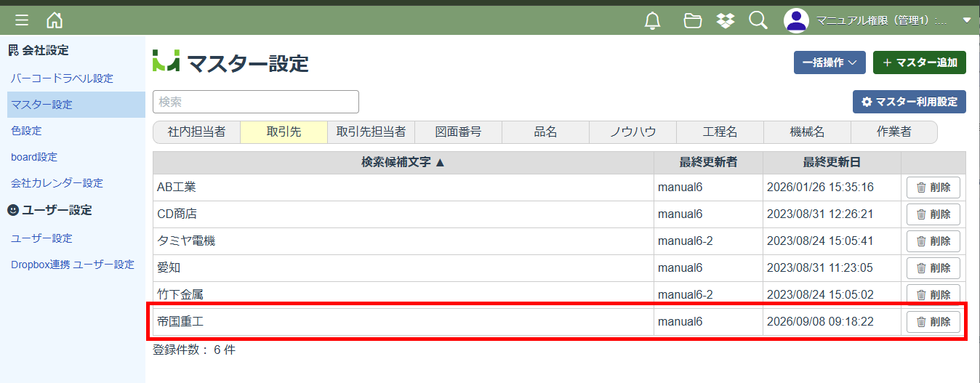The image size is (980, 383).
Task: Switch to 図面番号 tab
Action: pyautogui.click(x=458, y=132)
